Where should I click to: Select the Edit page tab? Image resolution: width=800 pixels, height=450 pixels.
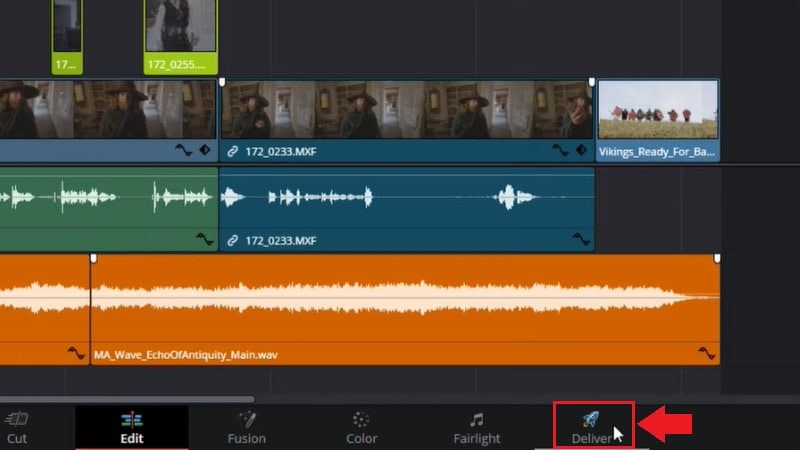[x=132, y=428]
